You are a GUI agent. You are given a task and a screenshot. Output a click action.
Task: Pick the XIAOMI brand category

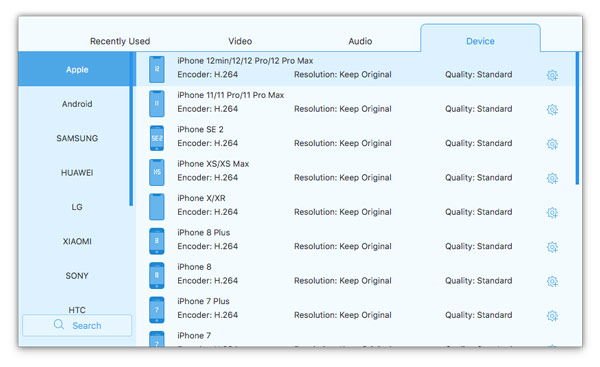click(x=76, y=241)
